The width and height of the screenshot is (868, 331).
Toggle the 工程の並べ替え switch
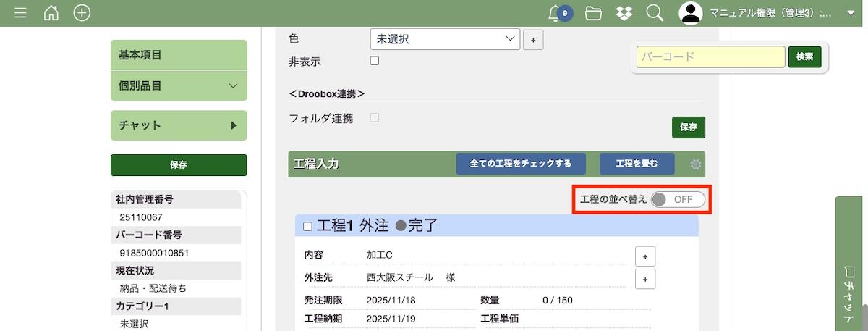pos(677,199)
